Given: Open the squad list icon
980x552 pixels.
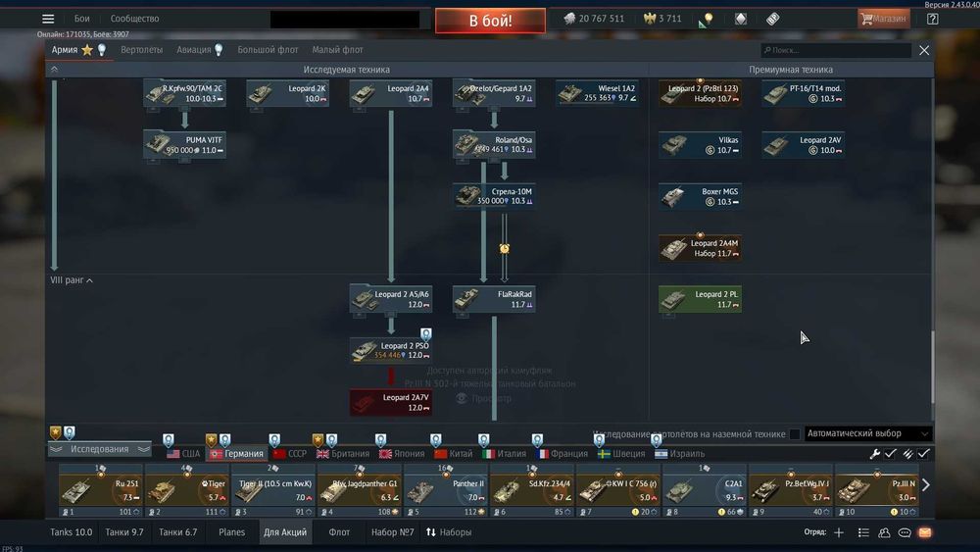Looking at the screenshot, I should 863,532.
